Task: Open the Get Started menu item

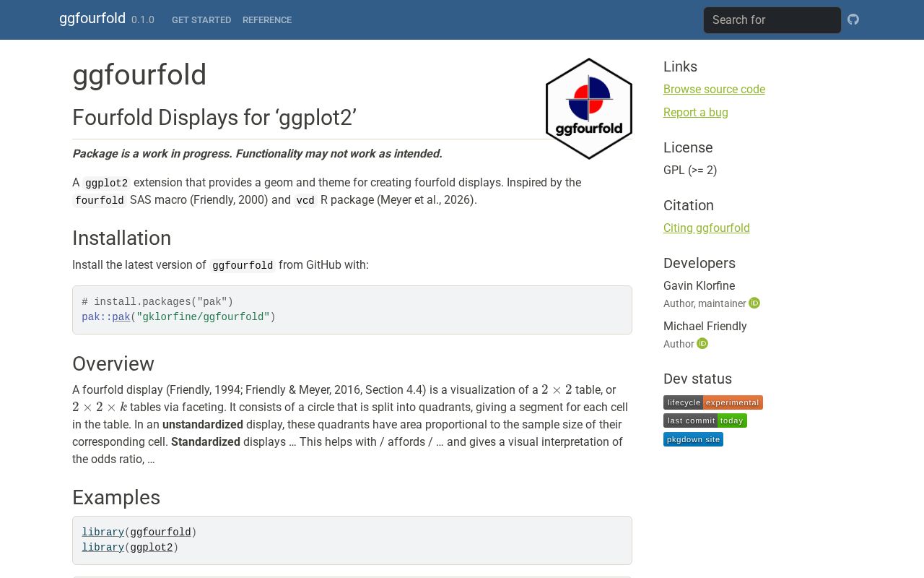Action: (201, 20)
